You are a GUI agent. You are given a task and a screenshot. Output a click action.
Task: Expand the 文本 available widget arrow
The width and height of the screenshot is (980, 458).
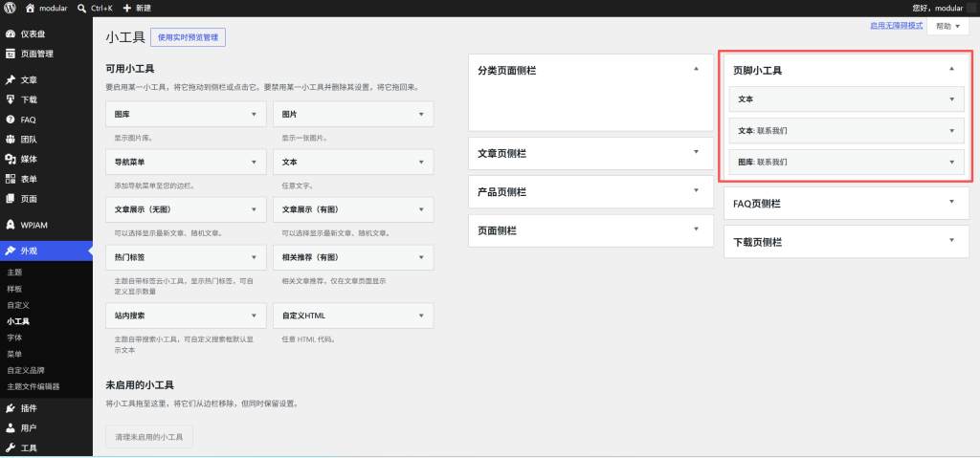click(421, 162)
